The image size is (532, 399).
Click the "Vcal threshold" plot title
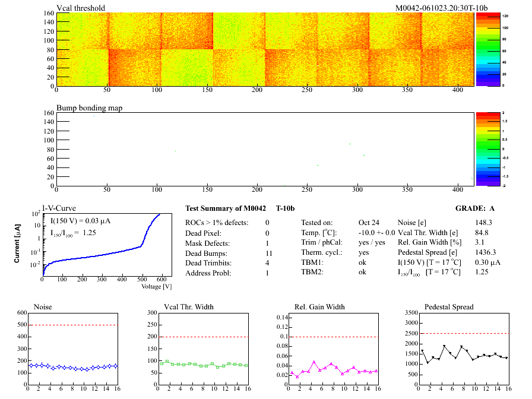(81, 8)
